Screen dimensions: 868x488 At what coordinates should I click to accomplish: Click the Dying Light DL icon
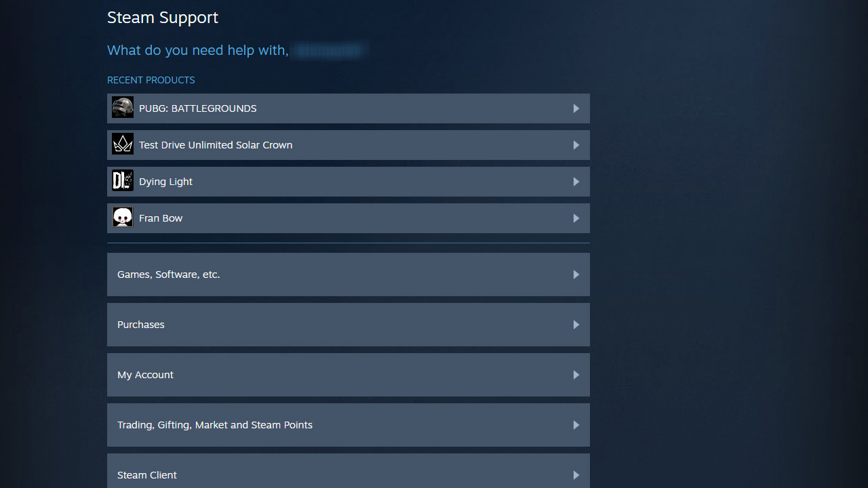coord(123,181)
